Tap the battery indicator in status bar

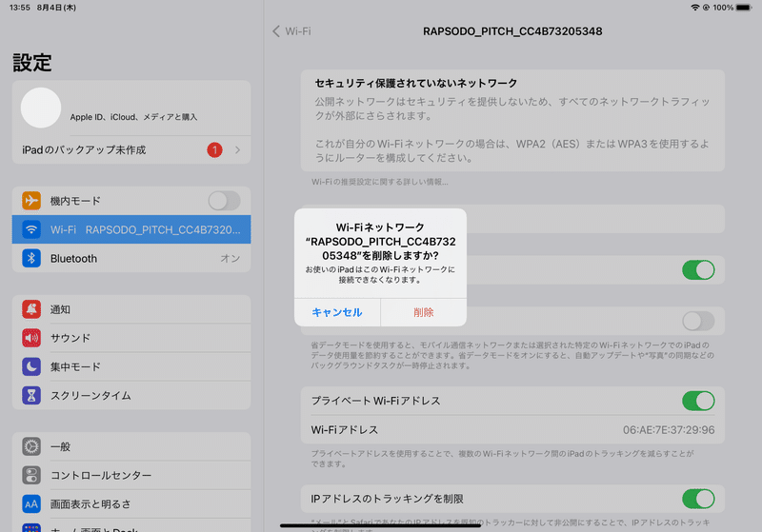[744, 8]
